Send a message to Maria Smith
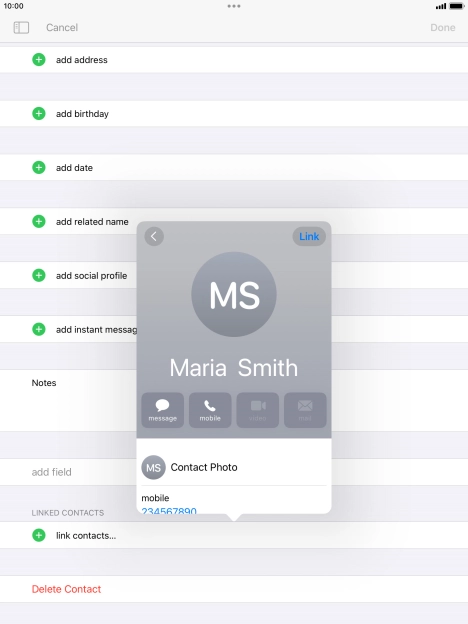This screenshot has height=624, width=468. click(x=162, y=410)
